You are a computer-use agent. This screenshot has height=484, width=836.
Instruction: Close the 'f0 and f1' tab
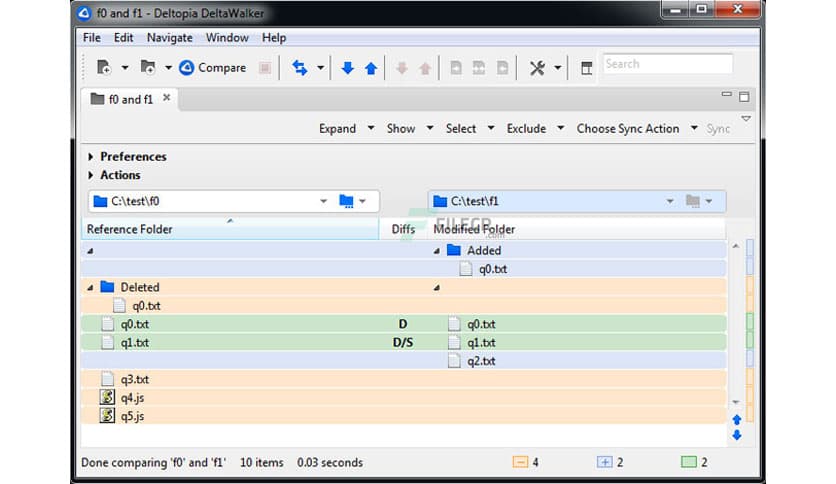point(167,98)
